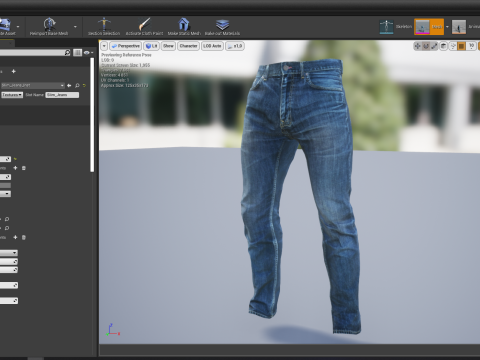Select the rotate gizmo mode
480x360 pixels.
click(x=426, y=46)
